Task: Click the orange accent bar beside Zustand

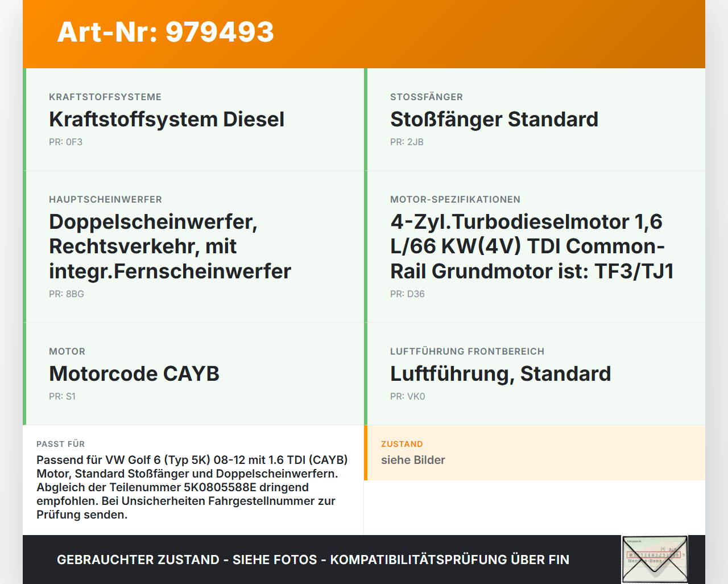Action: click(367, 453)
